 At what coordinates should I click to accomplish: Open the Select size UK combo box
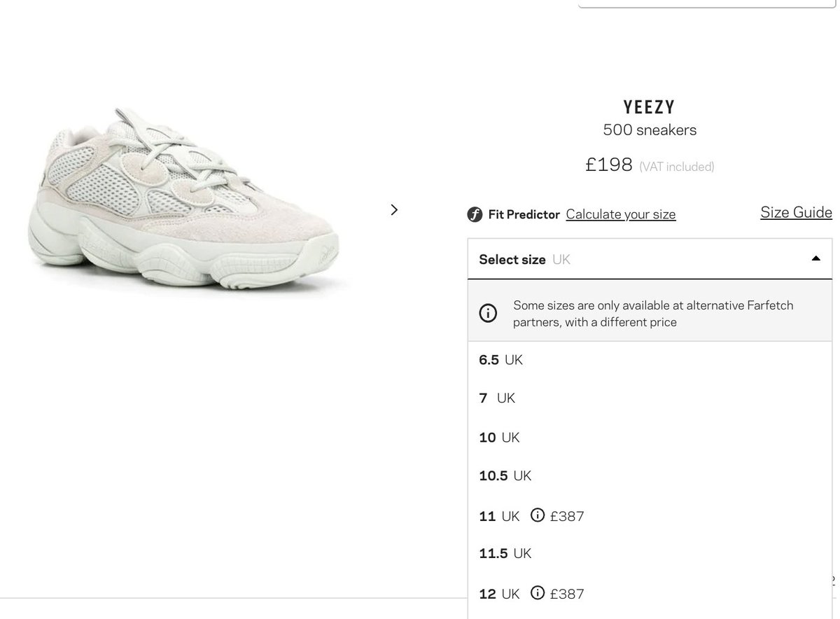pos(650,259)
